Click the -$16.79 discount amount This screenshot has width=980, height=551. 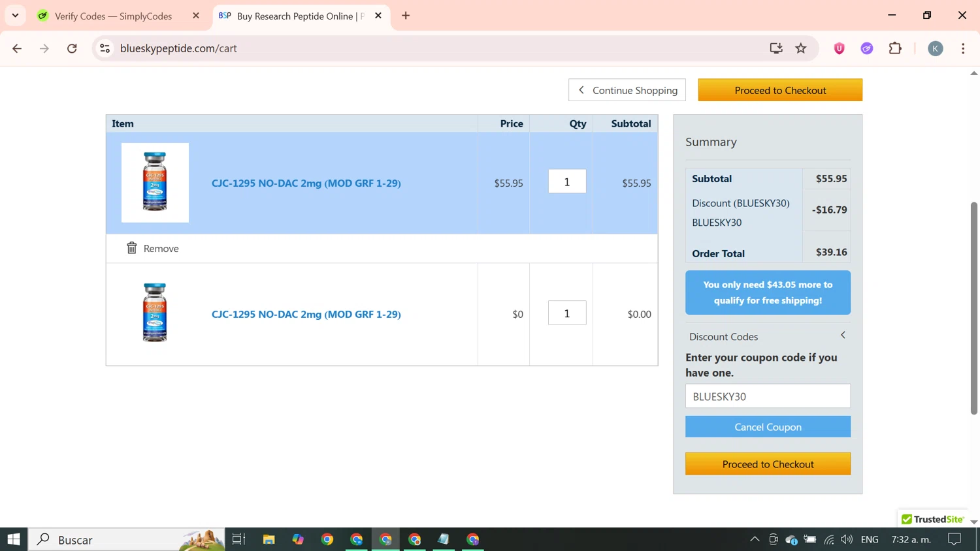(829, 210)
